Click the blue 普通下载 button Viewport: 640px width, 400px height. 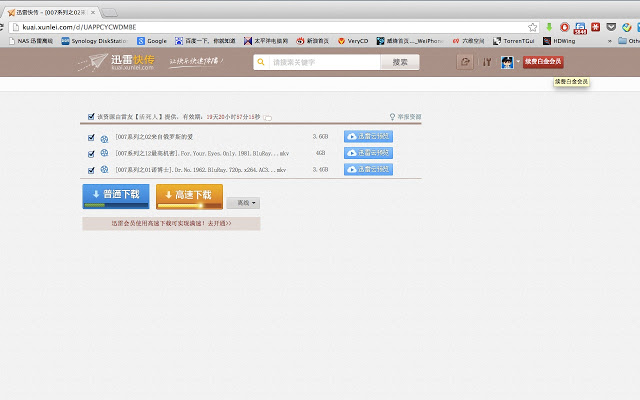pos(116,196)
